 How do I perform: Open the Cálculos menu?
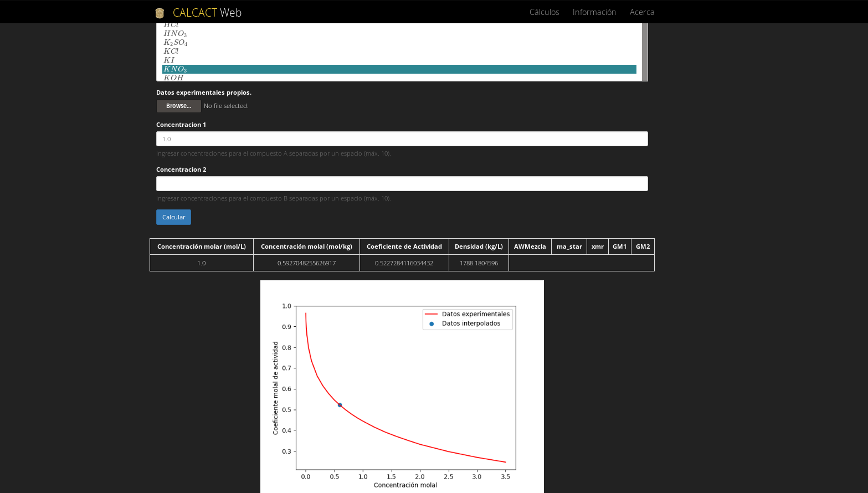(x=543, y=12)
